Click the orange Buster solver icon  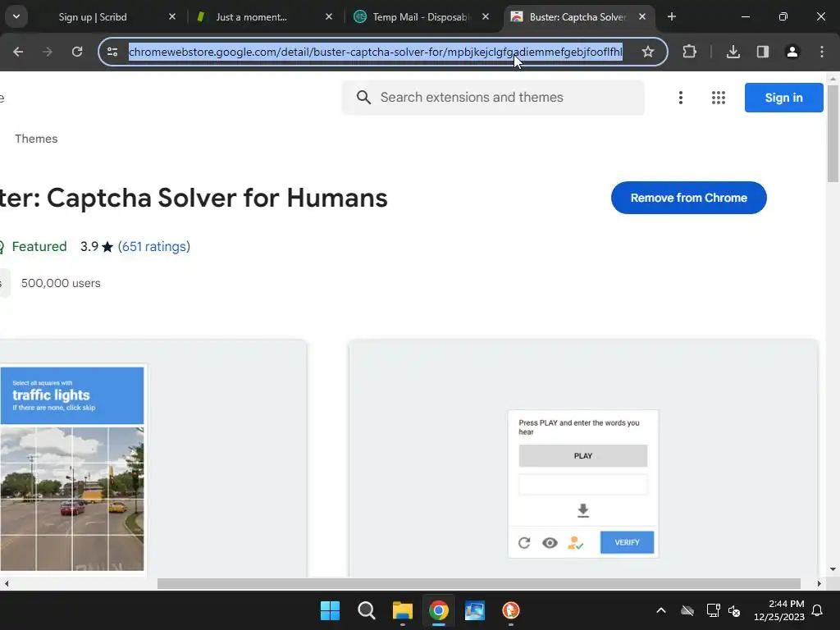click(575, 543)
